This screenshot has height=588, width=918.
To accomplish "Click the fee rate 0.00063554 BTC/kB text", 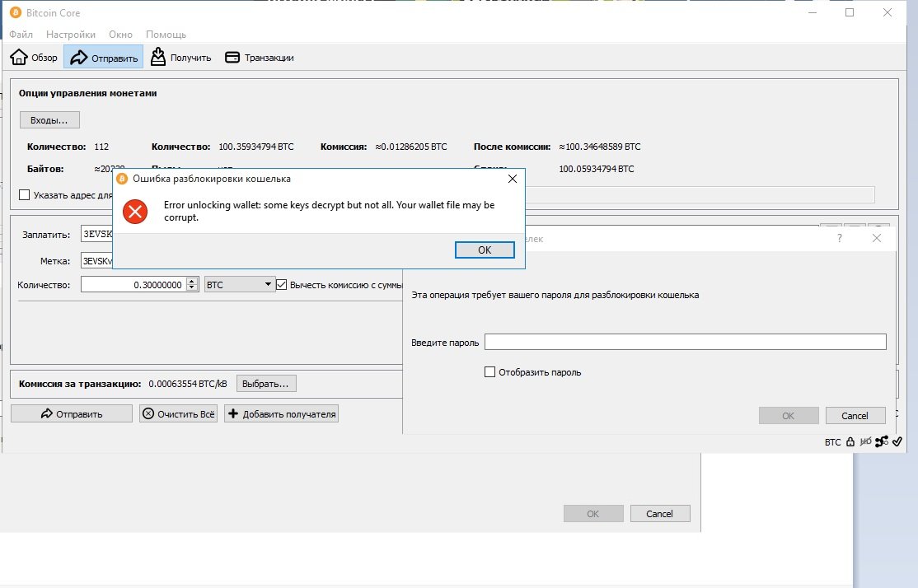I will (188, 384).
